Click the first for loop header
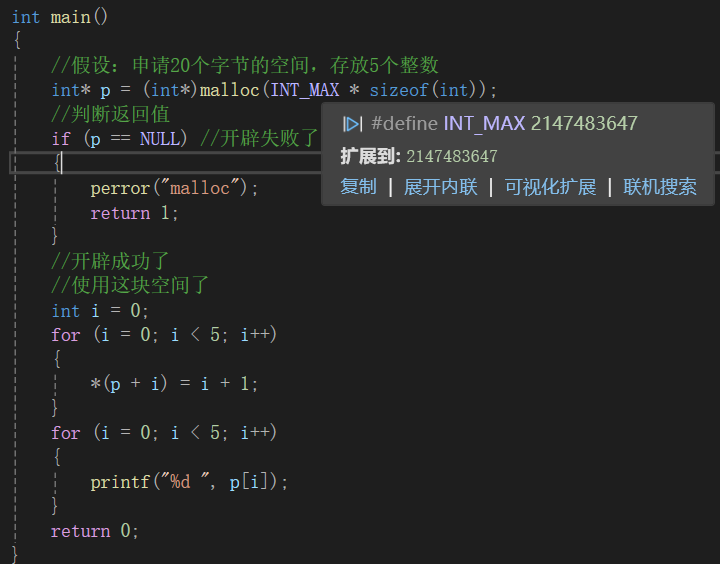Screen dimensions: 720x564 tap(164, 334)
